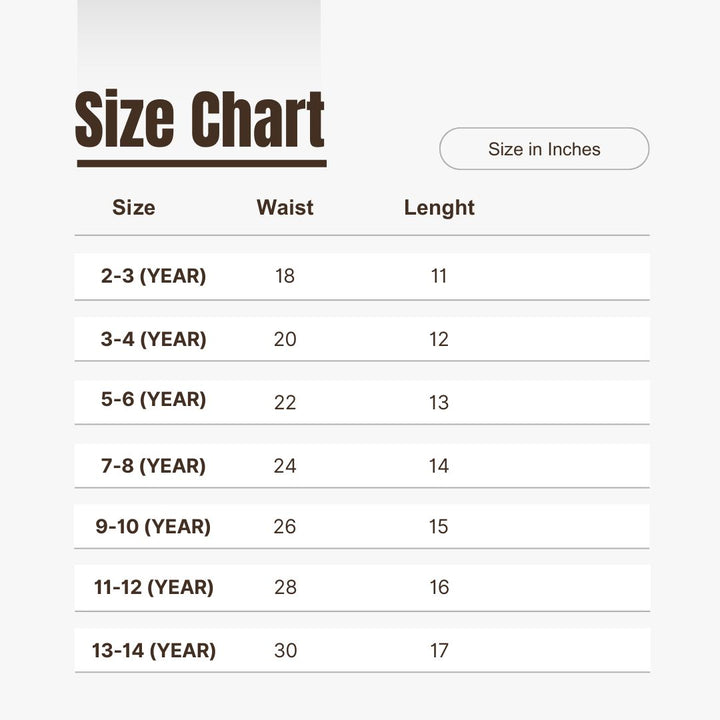Select the Size column header
The height and width of the screenshot is (720, 720).
[x=134, y=208]
